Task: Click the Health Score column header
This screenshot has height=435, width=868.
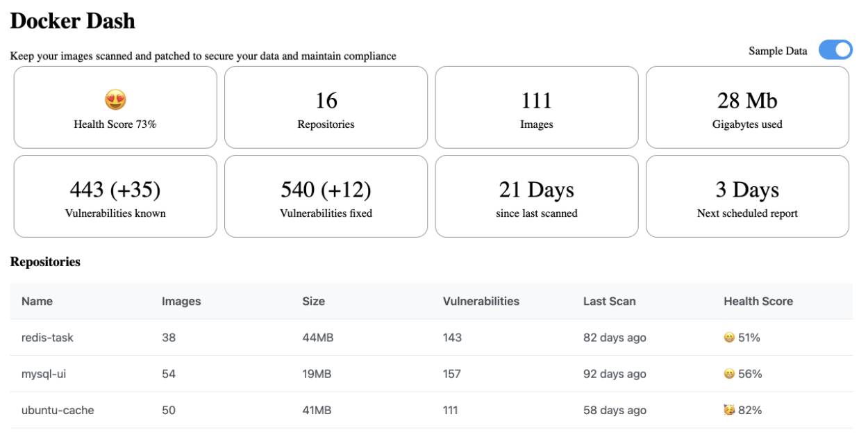Action: 758,301
